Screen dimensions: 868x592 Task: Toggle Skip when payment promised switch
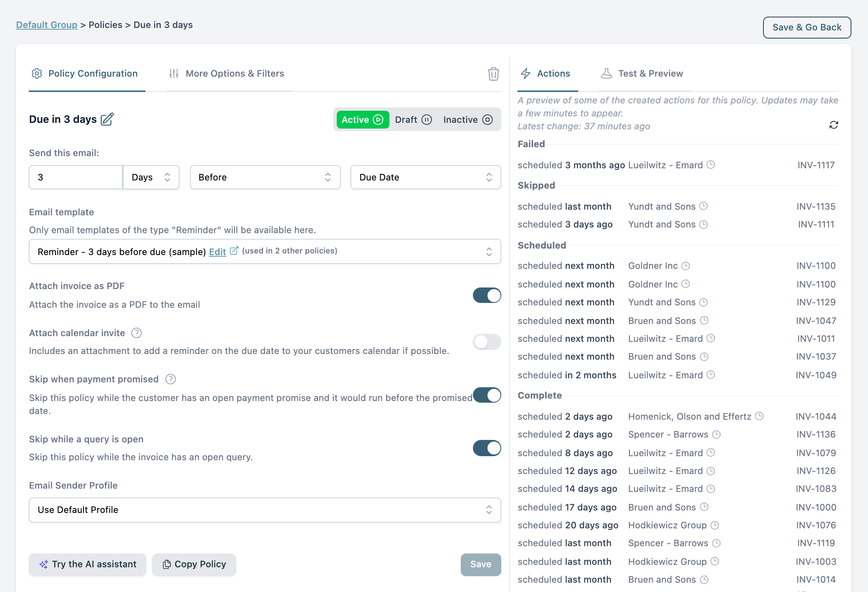point(487,395)
